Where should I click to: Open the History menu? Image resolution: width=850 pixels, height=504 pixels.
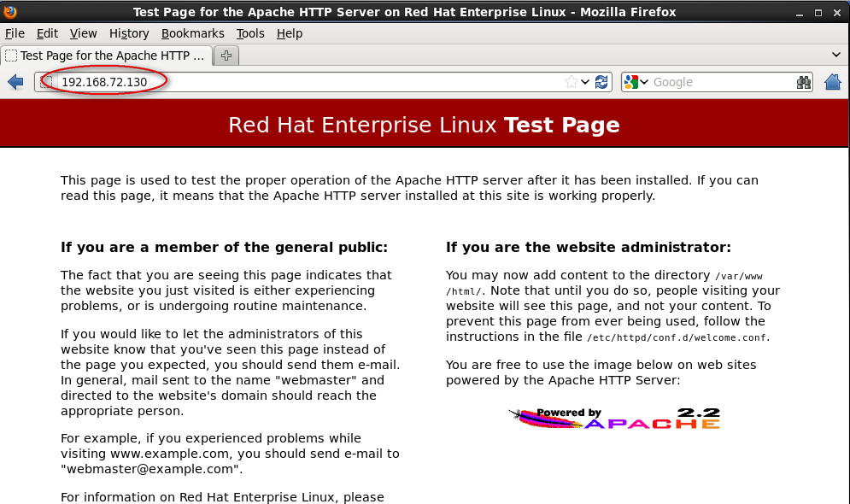coord(129,33)
